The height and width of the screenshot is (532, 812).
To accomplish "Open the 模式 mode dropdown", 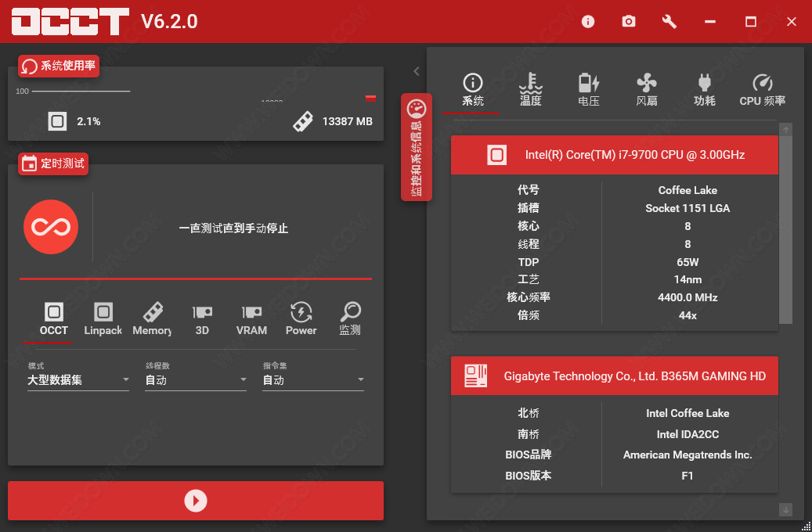I will 78,380.
